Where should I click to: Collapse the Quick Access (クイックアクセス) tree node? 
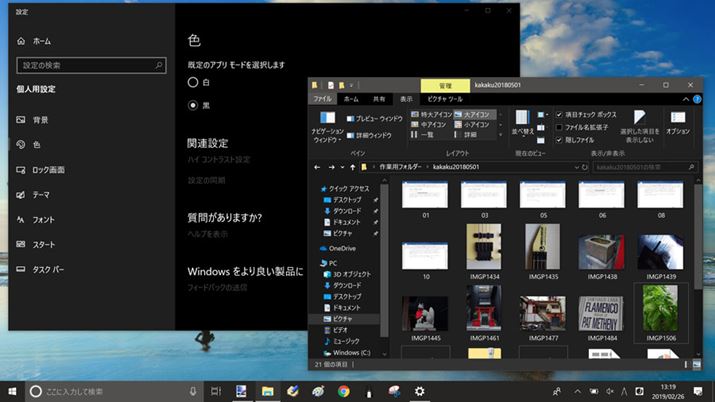(x=314, y=188)
